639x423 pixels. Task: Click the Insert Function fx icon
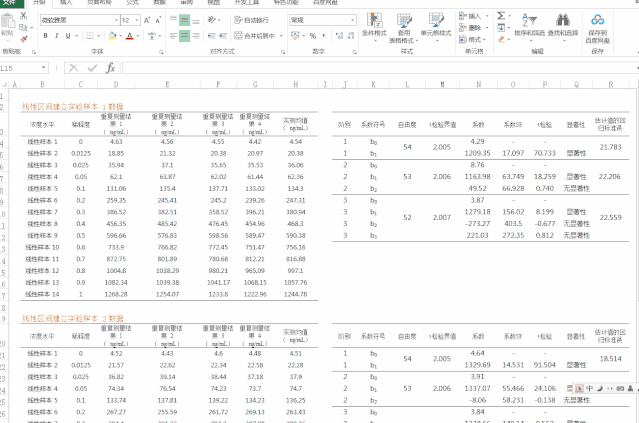coord(110,68)
